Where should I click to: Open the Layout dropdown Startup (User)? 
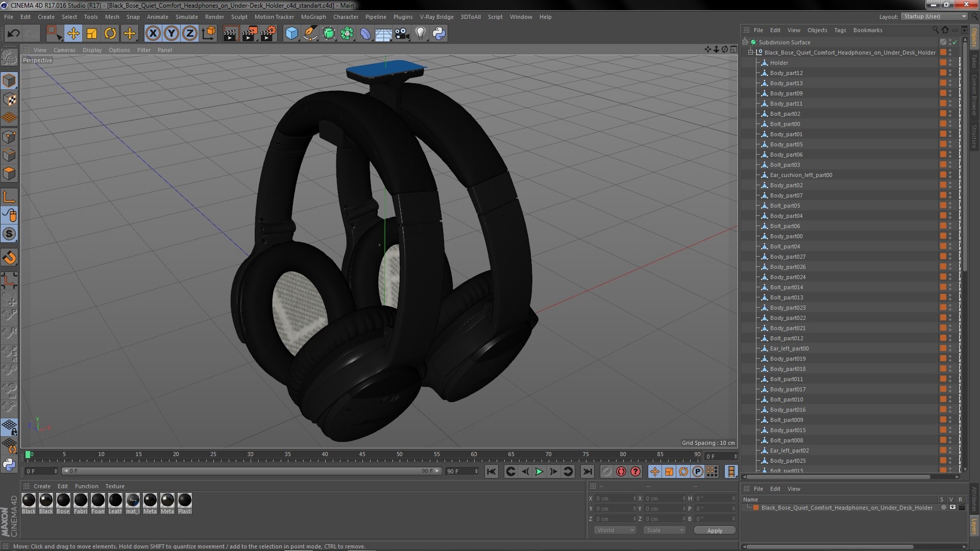point(934,16)
